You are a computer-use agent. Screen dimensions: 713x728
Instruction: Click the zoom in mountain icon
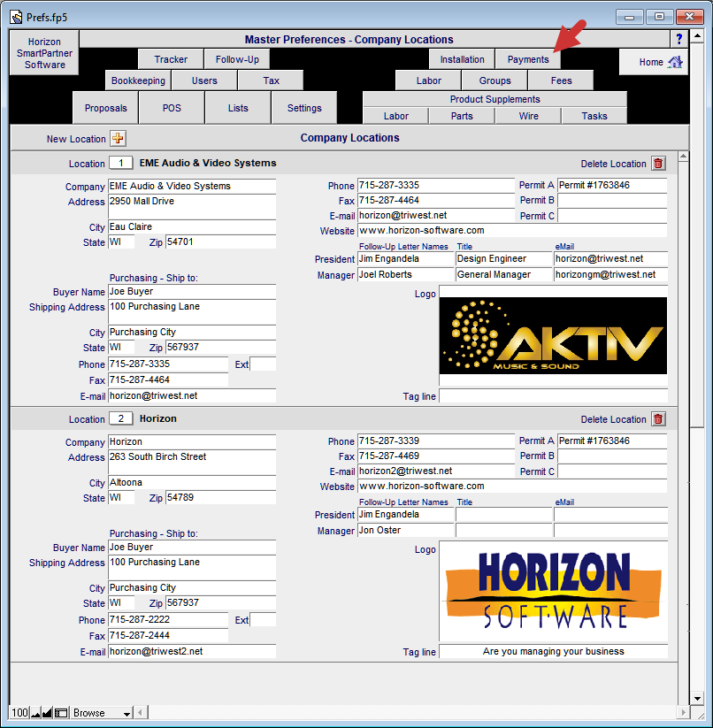coord(47,713)
